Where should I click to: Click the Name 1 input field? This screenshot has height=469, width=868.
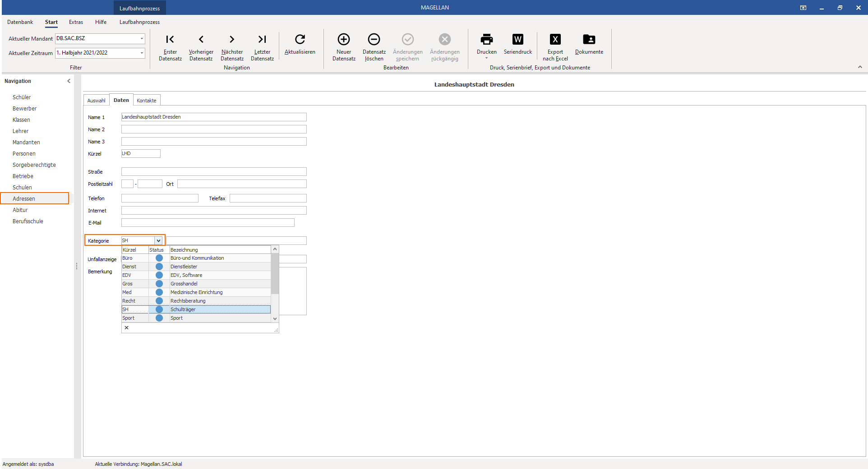(214, 117)
